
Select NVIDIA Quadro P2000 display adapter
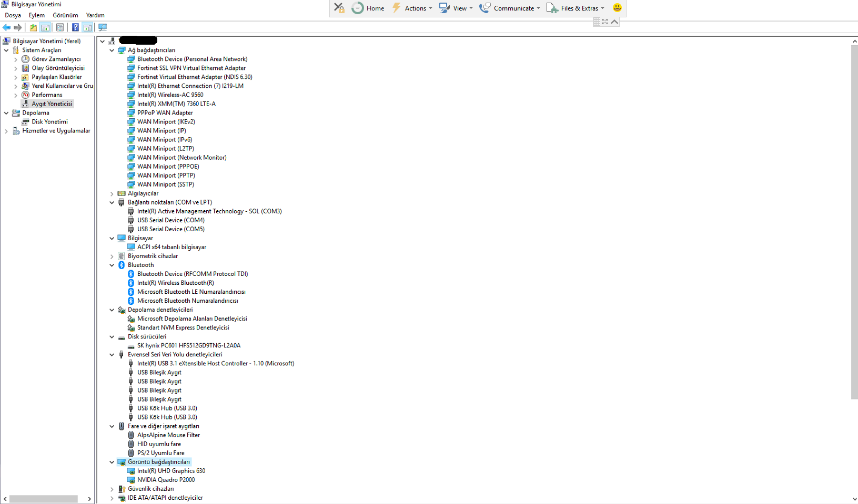pos(166,480)
